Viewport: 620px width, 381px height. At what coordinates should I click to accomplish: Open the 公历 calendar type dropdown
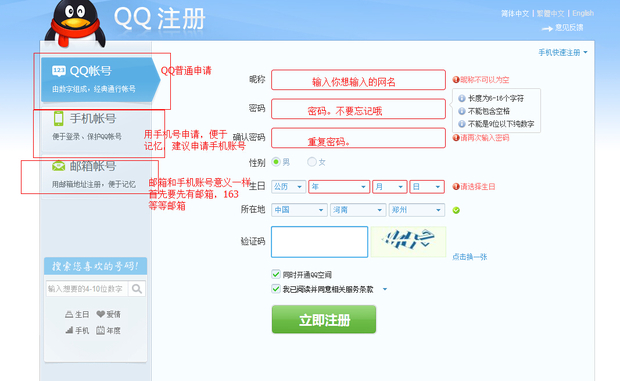pyautogui.click(x=289, y=187)
